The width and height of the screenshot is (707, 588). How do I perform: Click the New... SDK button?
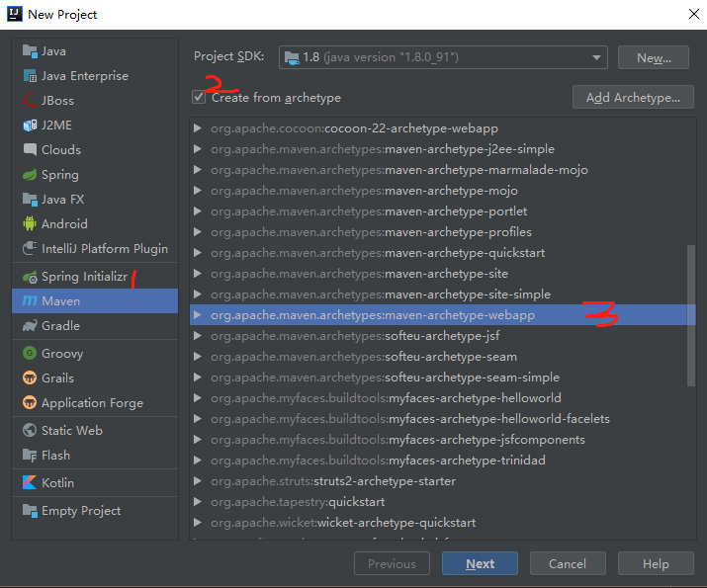654,57
